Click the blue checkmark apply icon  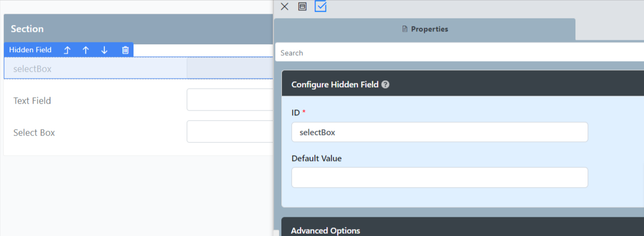[x=321, y=6]
